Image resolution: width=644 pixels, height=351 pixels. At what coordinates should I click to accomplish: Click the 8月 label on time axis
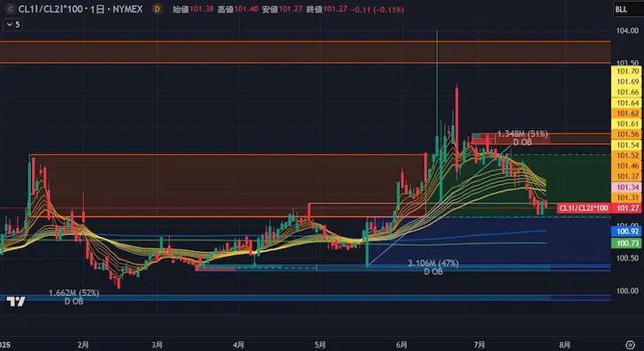564,345
